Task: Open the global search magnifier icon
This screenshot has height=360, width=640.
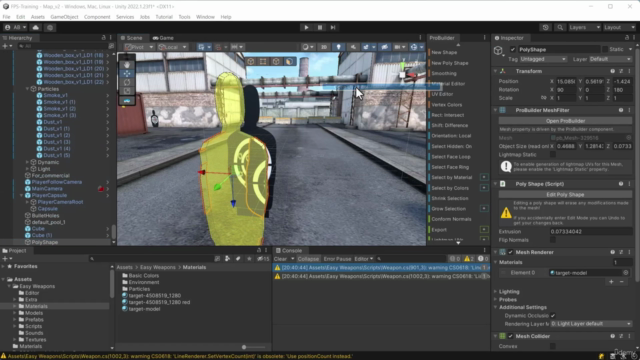Action: click(x=560, y=27)
